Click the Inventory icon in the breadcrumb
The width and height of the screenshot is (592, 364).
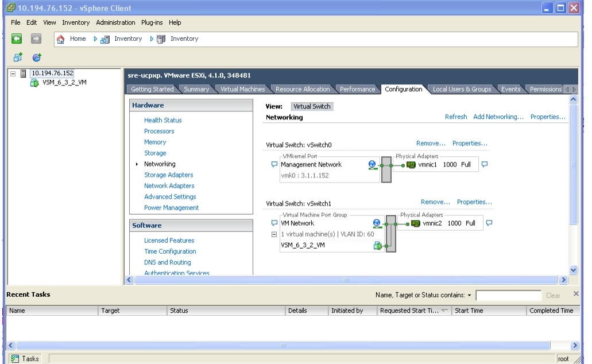(x=104, y=38)
